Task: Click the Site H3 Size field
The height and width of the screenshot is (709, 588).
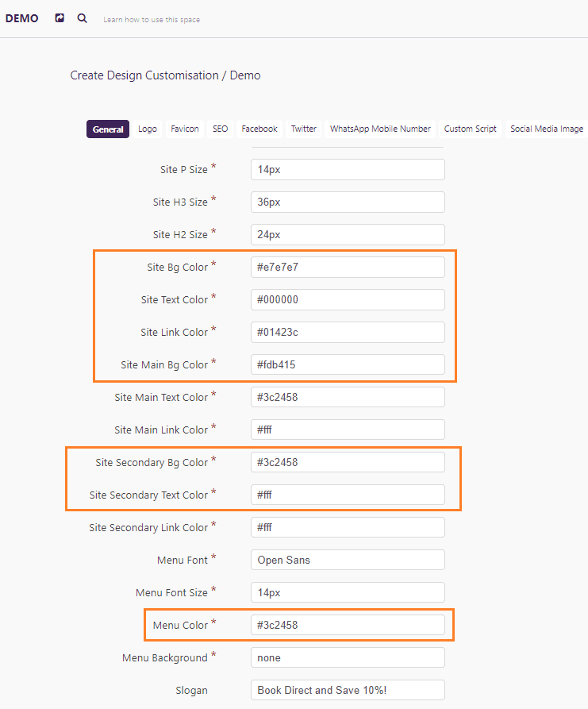Action: (x=348, y=202)
